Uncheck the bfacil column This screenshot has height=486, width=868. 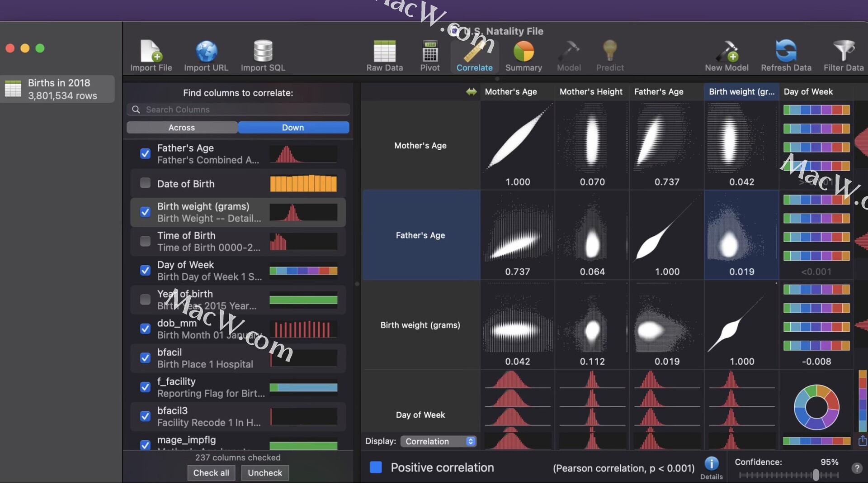[145, 358]
